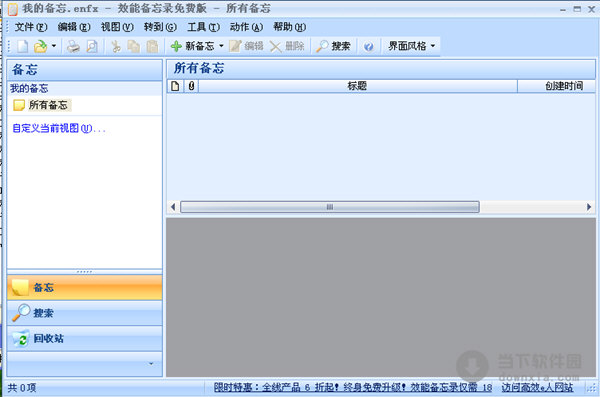Screen dimensions: 600x397
Task: Sort by the 创建时间 column header
Action: (x=557, y=86)
